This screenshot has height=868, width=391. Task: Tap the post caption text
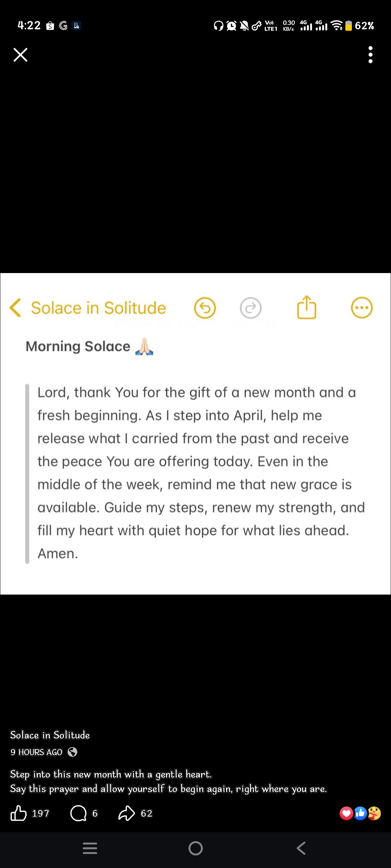tap(168, 781)
